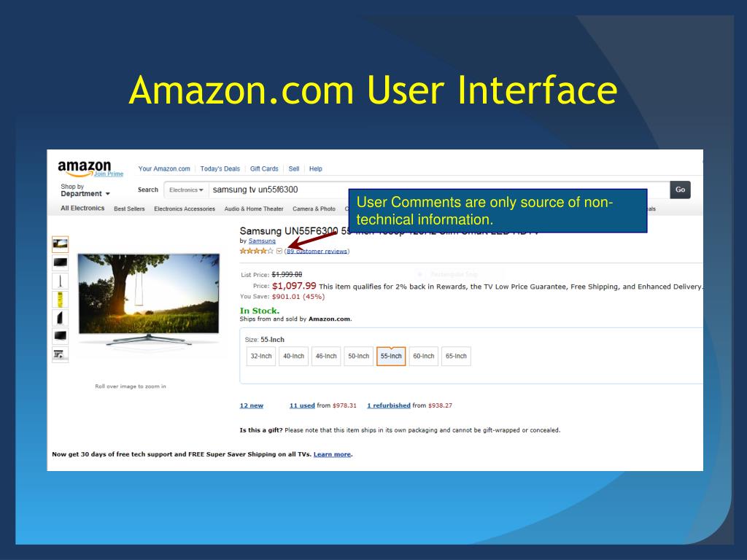Open Gift Cards page
Image resolution: width=747 pixels, height=560 pixels.
pos(264,168)
